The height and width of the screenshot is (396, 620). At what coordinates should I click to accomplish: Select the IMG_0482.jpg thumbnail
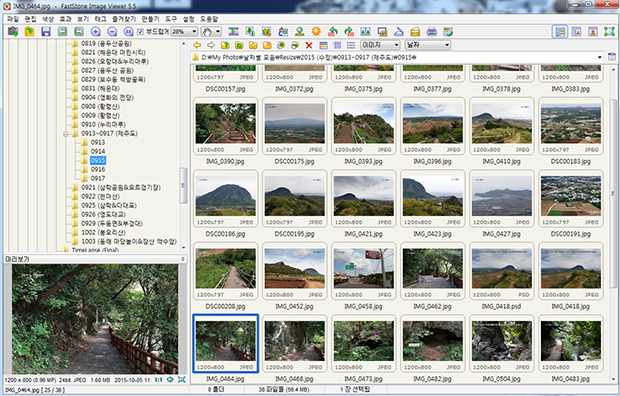[433, 343]
